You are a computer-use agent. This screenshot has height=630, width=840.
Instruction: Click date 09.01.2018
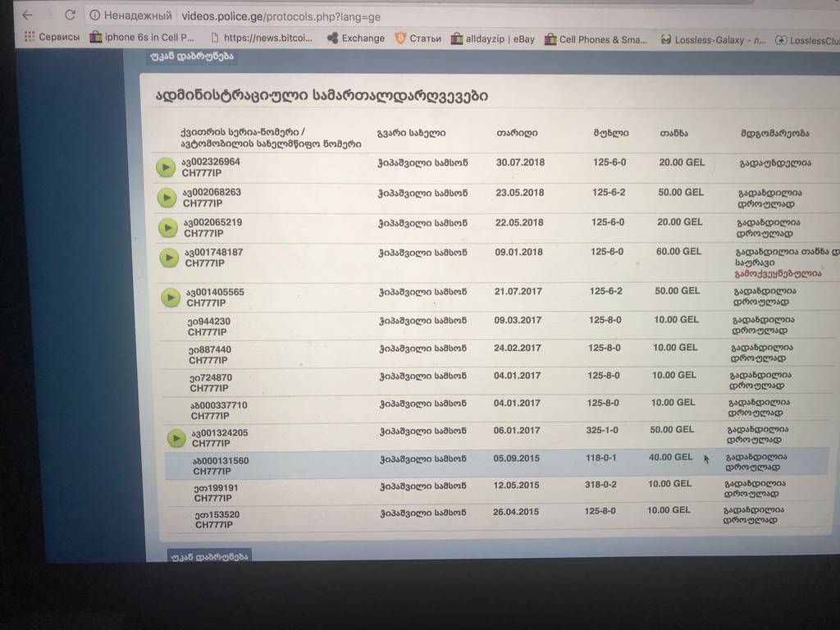pyautogui.click(x=518, y=251)
